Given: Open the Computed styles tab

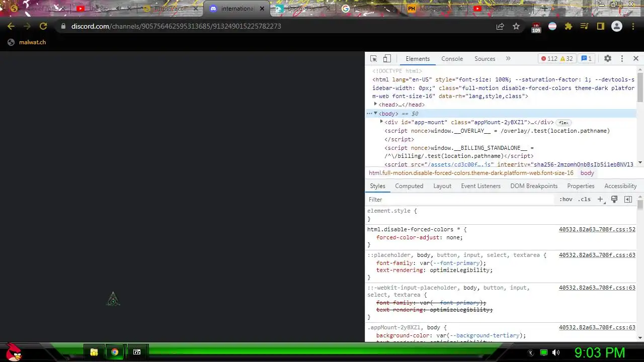Looking at the screenshot, I should (409, 186).
